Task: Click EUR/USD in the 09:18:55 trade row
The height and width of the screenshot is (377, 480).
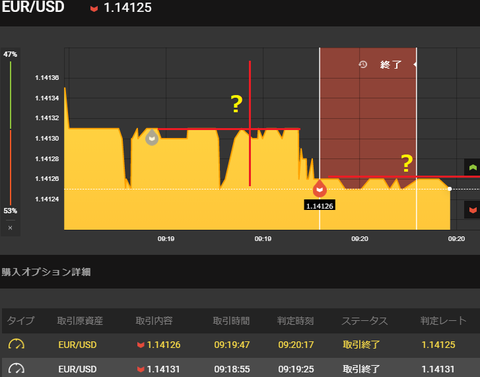Action: pyautogui.click(x=77, y=369)
